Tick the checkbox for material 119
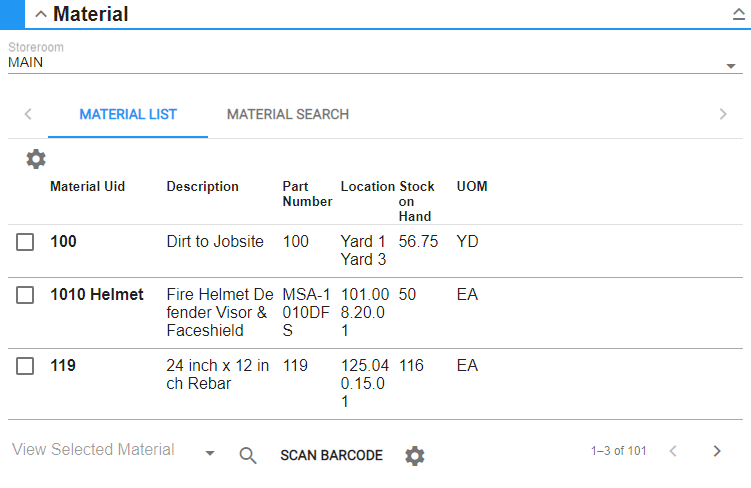751x488 pixels. pos(26,366)
